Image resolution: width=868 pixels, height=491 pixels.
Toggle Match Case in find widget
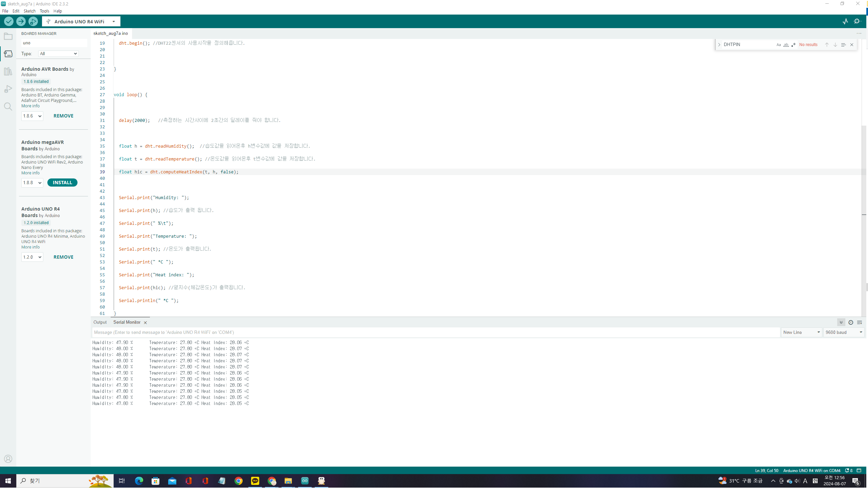click(779, 45)
